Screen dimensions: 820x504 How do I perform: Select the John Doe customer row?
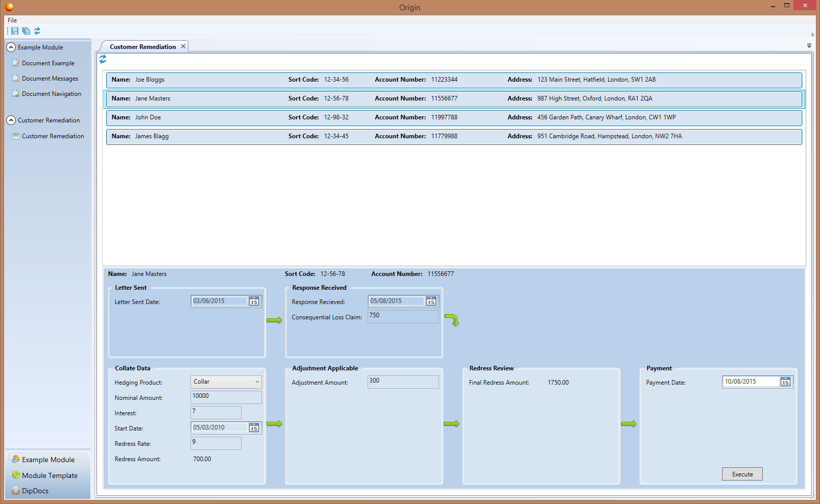coord(453,118)
